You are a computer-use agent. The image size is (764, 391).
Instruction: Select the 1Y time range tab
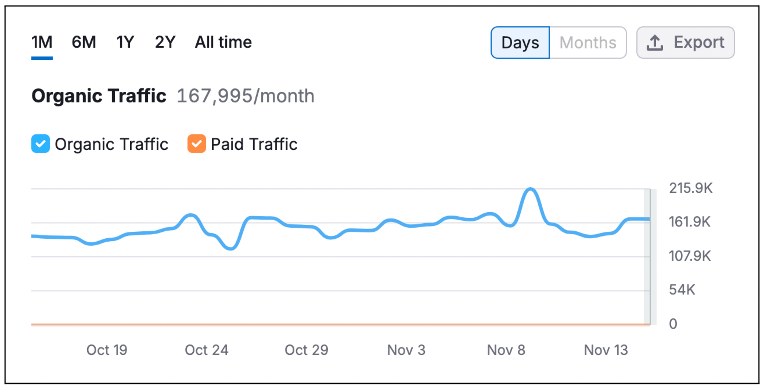point(125,42)
